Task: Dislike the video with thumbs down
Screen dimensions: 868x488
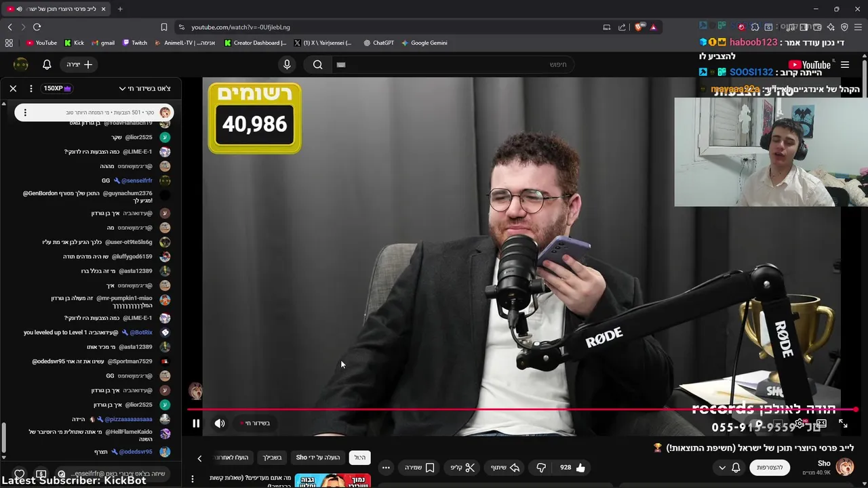Action: coord(541,468)
